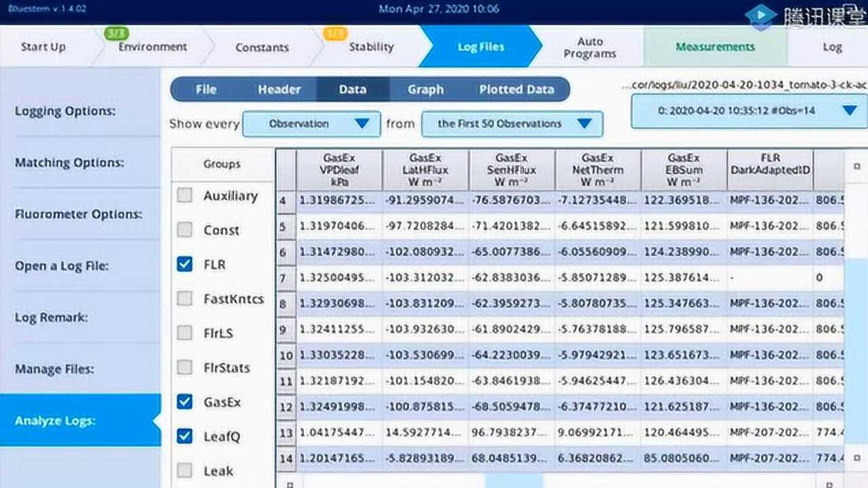The width and height of the screenshot is (868, 488).
Task: Open Fluorometer Options in the sidebar
Action: pos(79,215)
